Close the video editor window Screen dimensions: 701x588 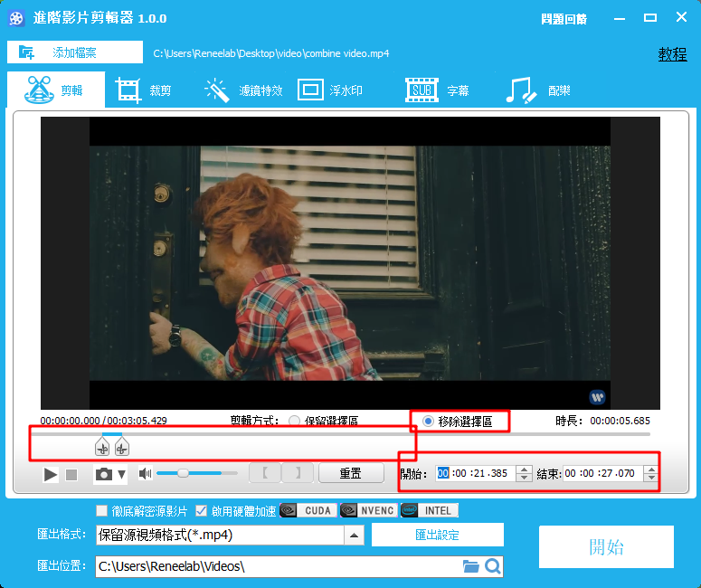pyautogui.click(x=681, y=17)
